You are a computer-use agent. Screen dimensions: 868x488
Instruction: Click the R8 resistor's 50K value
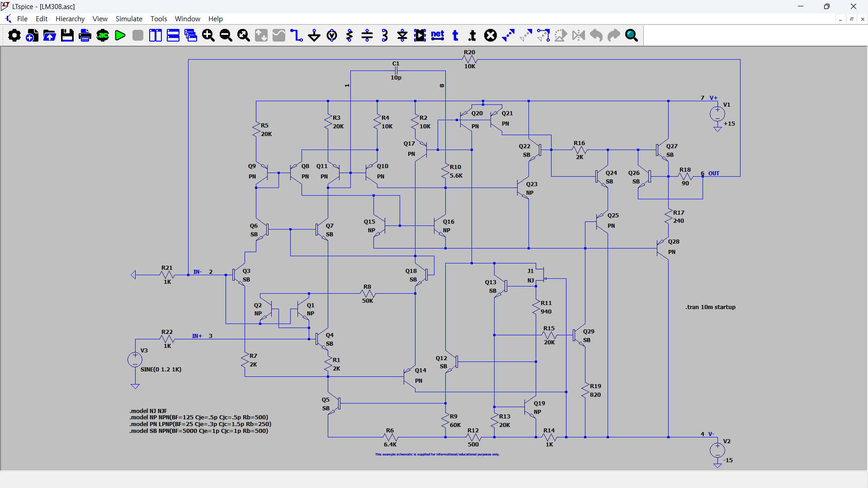point(368,300)
